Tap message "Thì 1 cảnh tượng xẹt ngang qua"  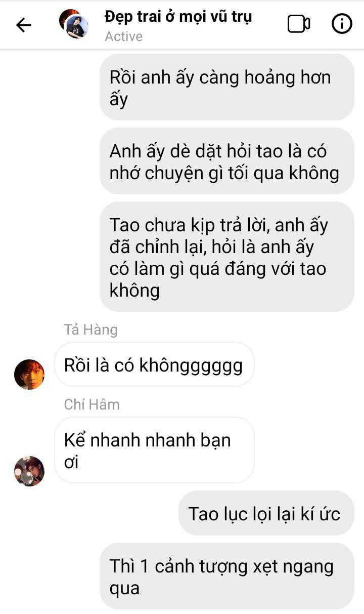point(227,576)
